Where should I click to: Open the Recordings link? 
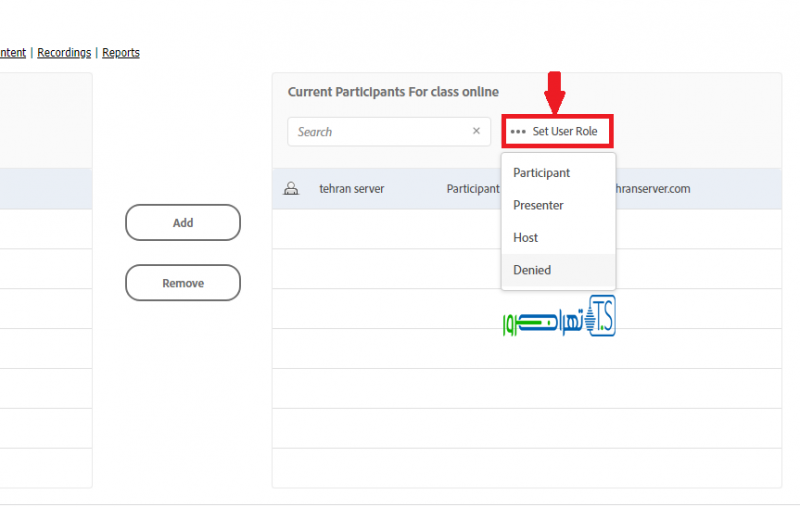coord(64,53)
